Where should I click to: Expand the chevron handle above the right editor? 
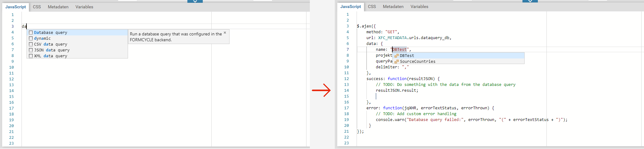point(530,1)
